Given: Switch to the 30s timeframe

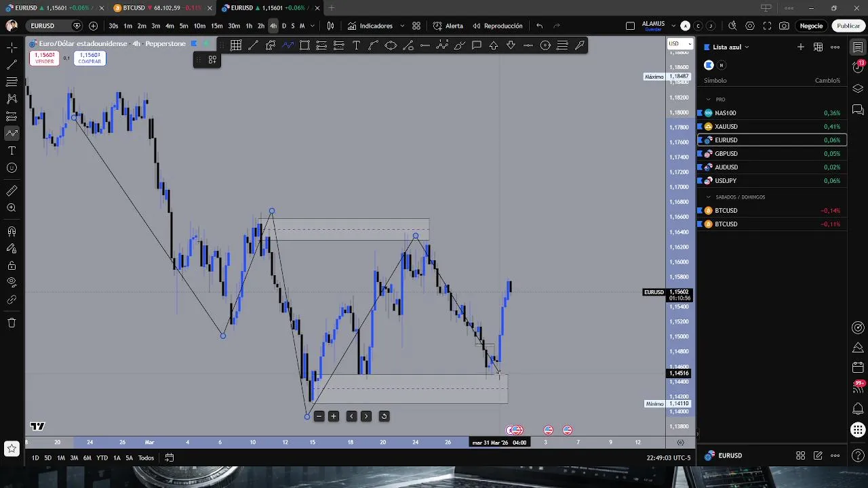Looking at the screenshot, I should [x=113, y=26].
